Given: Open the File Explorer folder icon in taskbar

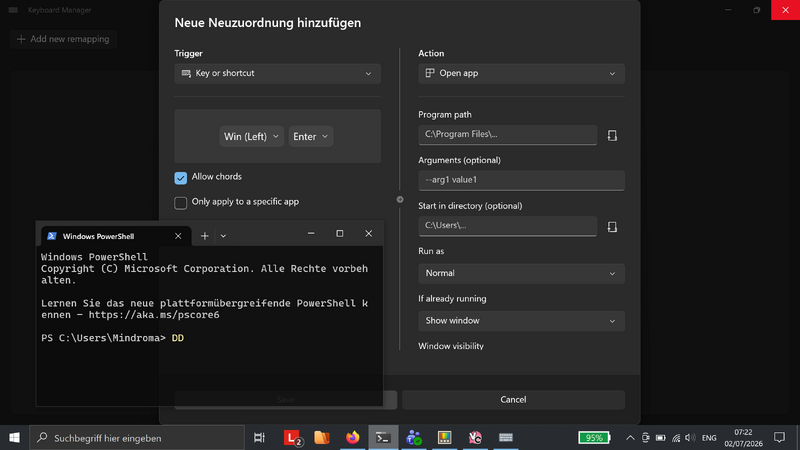Looking at the screenshot, I should point(322,438).
